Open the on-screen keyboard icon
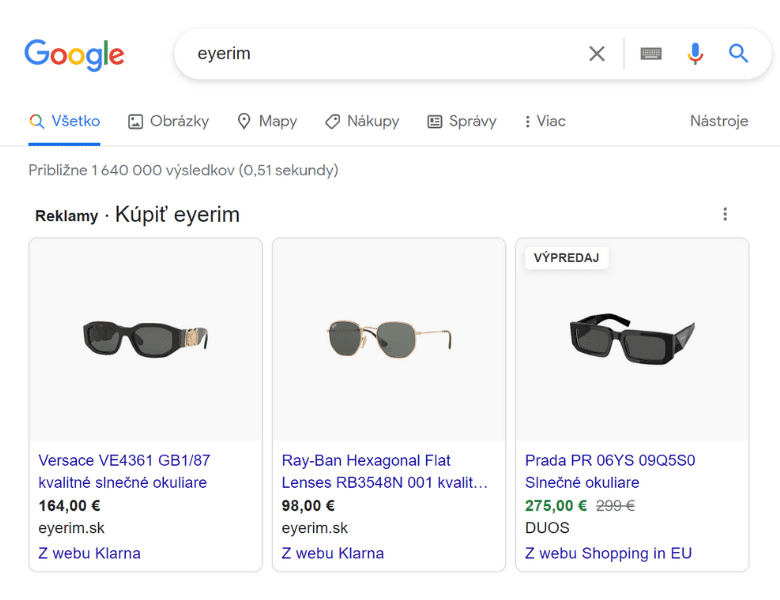The height and width of the screenshot is (600, 780). (651, 53)
